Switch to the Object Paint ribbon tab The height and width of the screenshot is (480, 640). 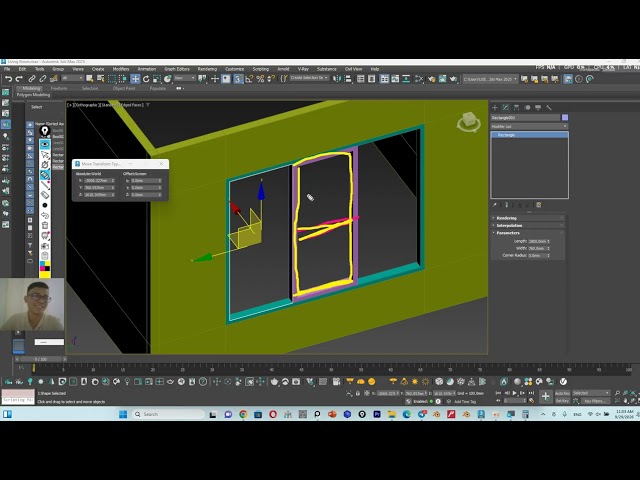point(124,88)
